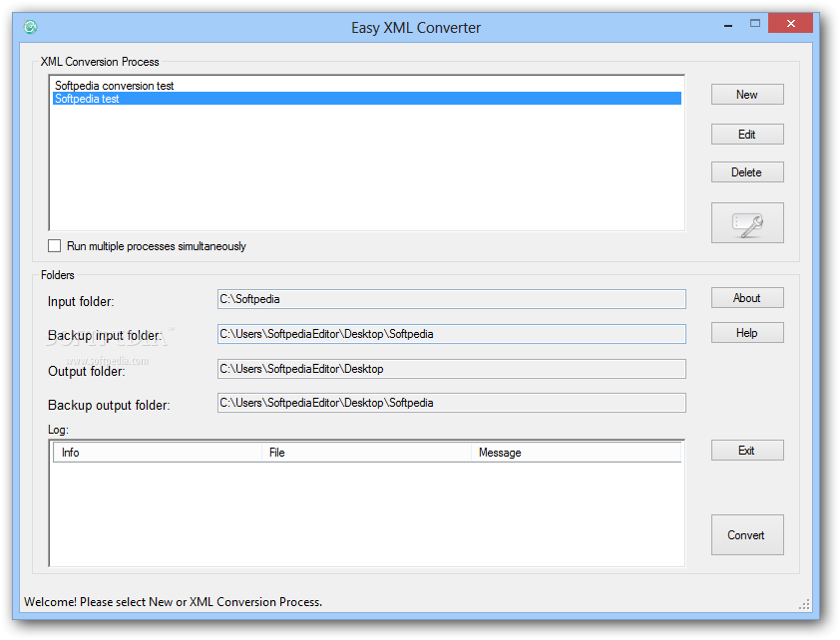
Task: Click the wrench settings icon button
Action: [x=747, y=222]
